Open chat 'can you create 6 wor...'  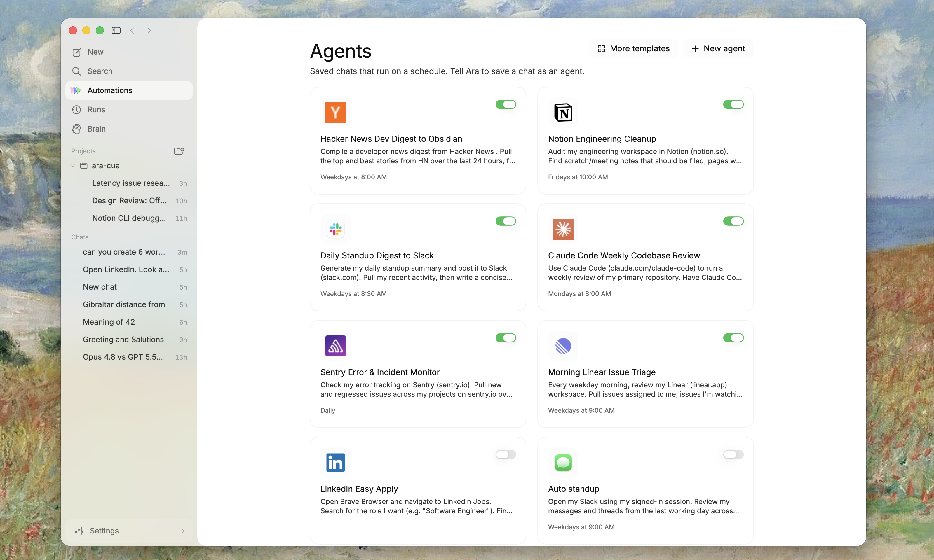pyautogui.click(x=129, y=252)
